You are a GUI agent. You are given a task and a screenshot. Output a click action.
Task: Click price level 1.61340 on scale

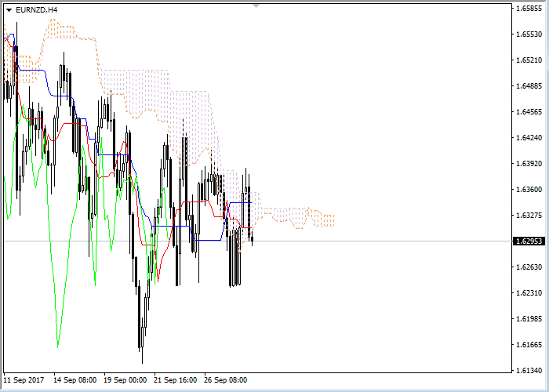pyautogui.click(x=529, y=371)
